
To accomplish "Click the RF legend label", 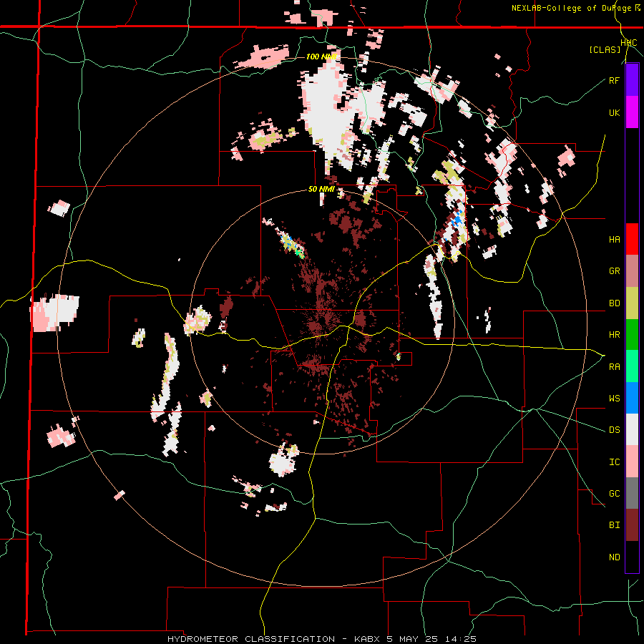I will (x=614, y=80).
